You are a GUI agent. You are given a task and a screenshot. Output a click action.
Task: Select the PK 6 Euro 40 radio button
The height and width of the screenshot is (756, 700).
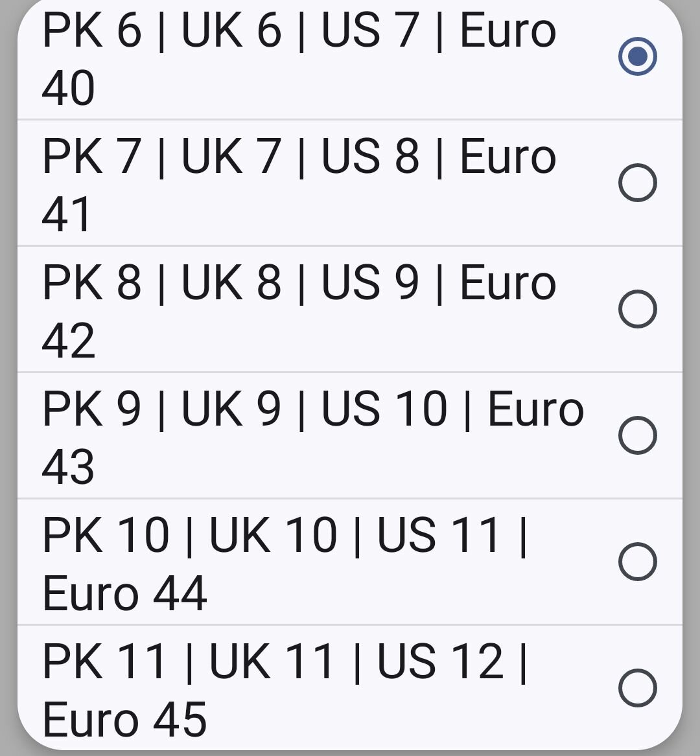[637, 56]
